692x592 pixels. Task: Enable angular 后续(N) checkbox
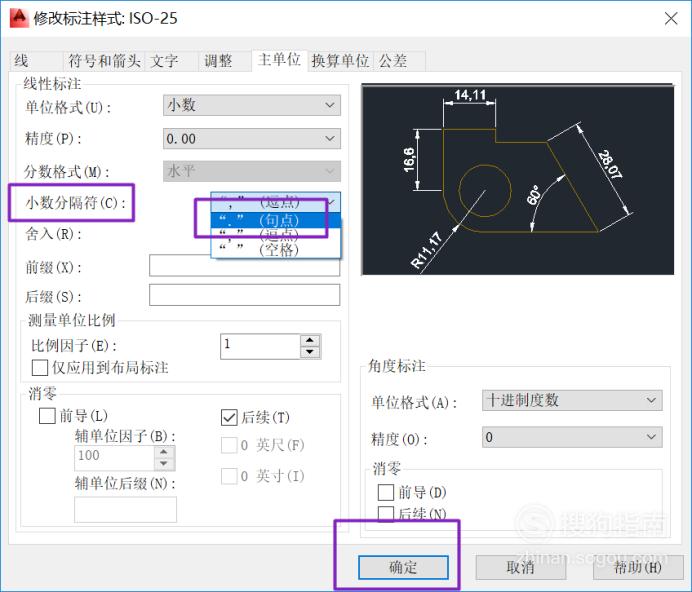[x=386, y=513]
